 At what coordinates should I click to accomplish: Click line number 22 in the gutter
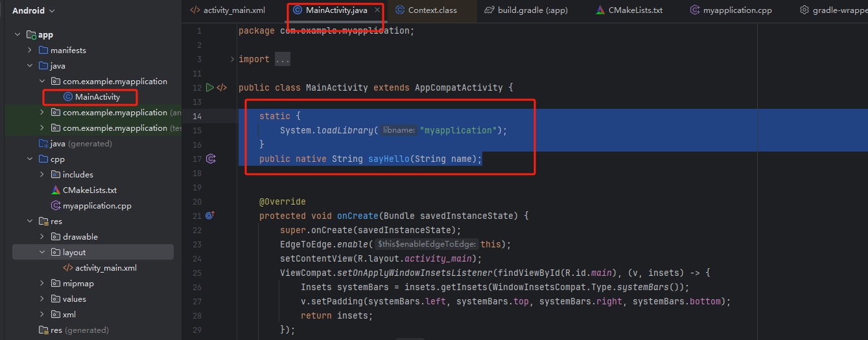coord(197,230)
